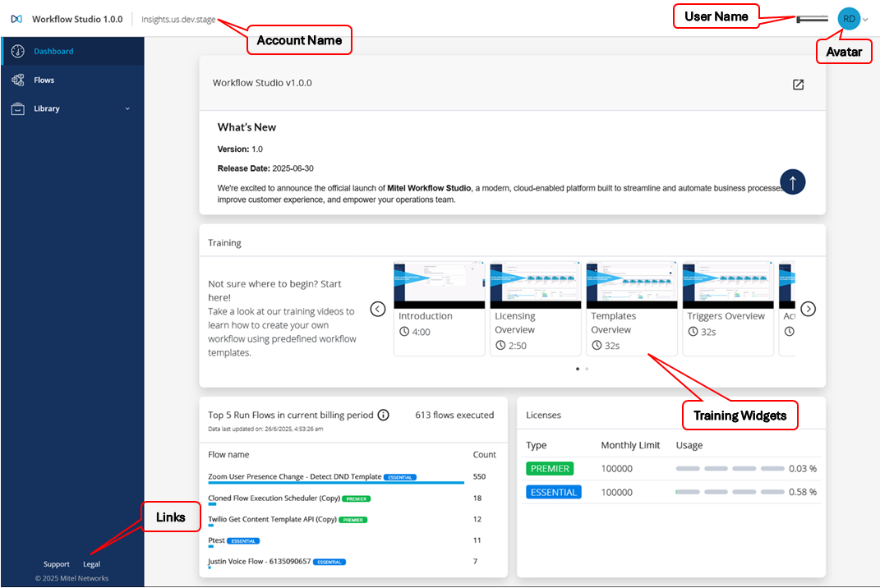The height and width of the screenshot is (588, 880).
Task: Click the clock icon on Triggers Overview card
Action: click(x=693, y=332)
